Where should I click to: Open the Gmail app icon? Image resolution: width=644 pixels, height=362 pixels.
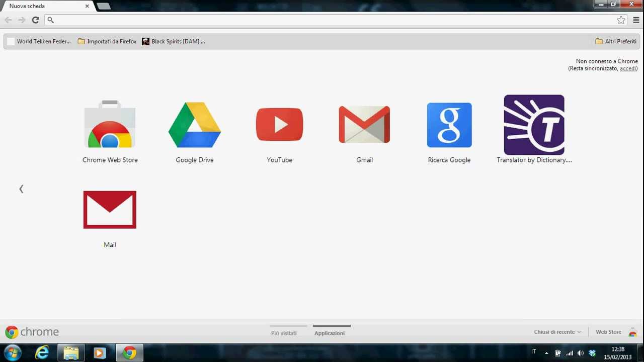(x=364, y=124)
